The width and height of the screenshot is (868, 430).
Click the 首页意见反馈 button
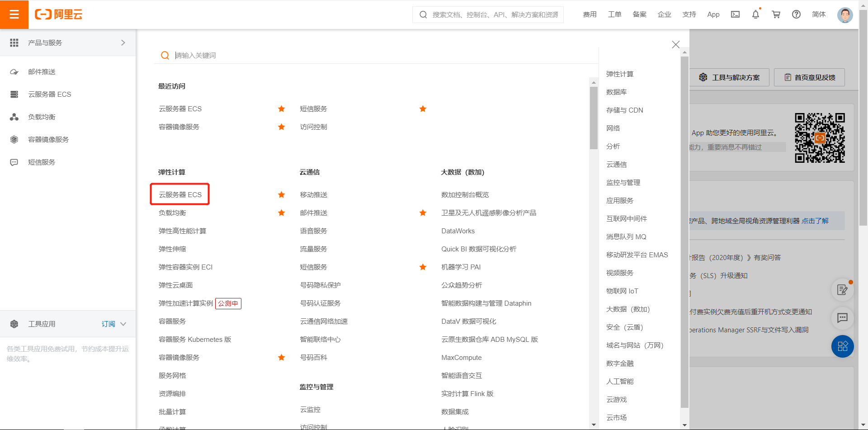point(809,77)
